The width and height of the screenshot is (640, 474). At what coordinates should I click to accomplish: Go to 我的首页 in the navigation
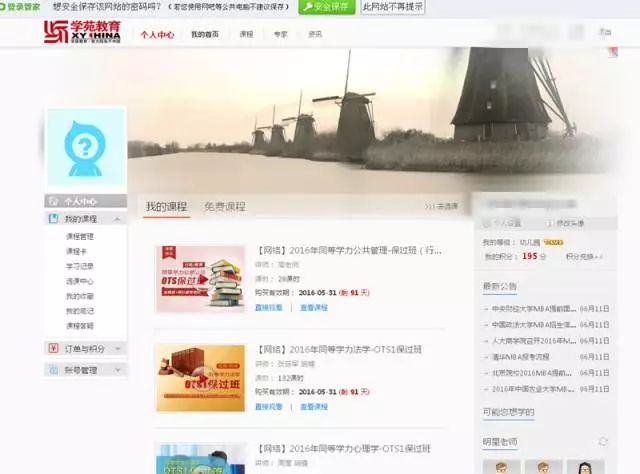coord(205,34)
